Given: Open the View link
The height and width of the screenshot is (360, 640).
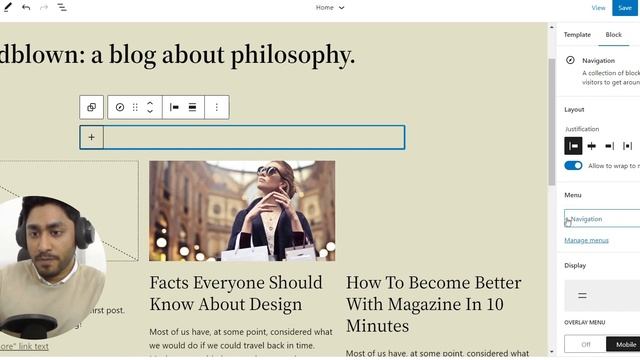Looking at the screenshot, I should click(598, 8).
